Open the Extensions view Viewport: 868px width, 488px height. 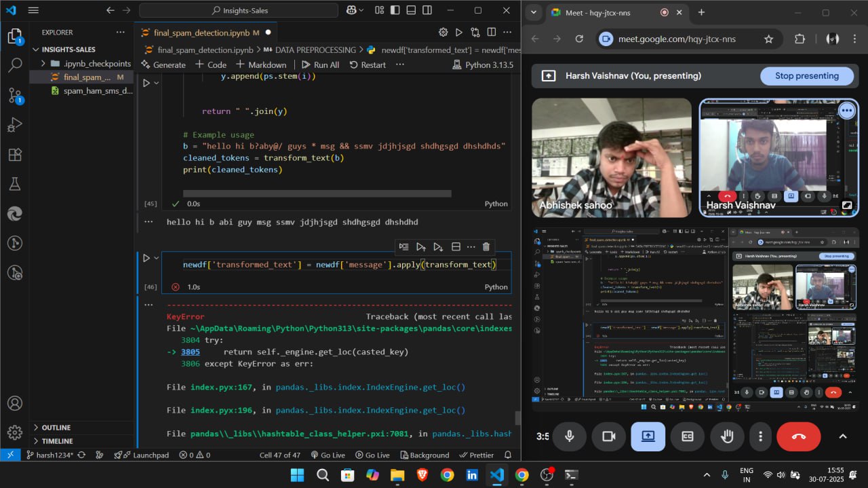15,155
